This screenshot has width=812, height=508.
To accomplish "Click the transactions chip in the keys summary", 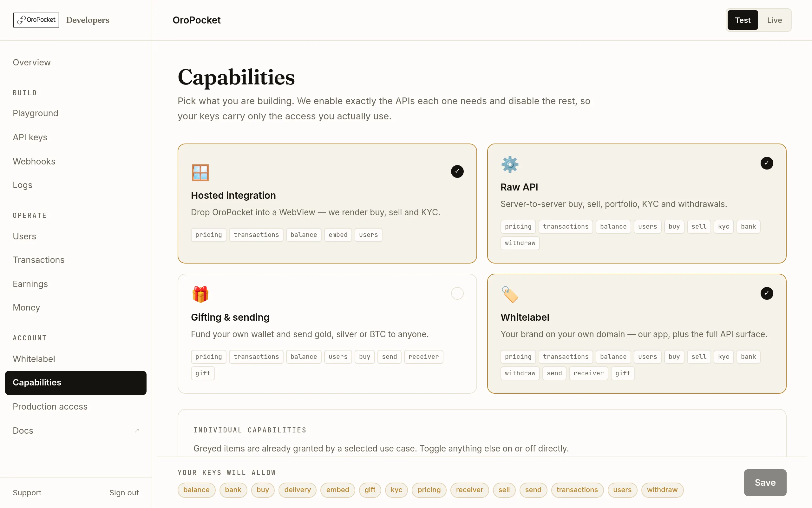I will tap(577, 490).
